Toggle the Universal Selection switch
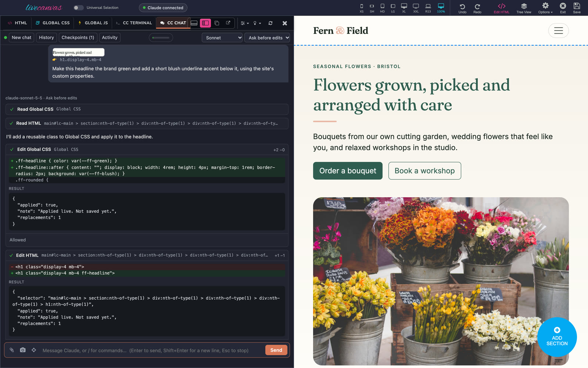The width and height of the screenshot is (588, 368). (x=78, y=8)
